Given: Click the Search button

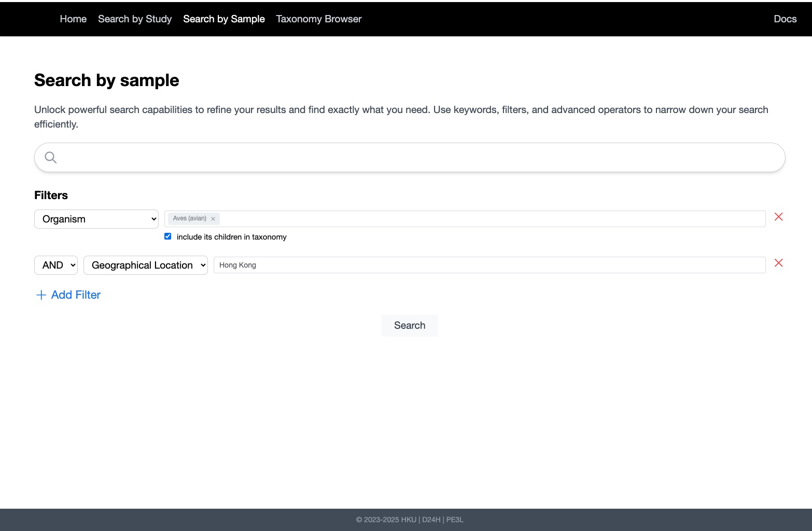Looking at the screenshot, I should click(410, 326).
